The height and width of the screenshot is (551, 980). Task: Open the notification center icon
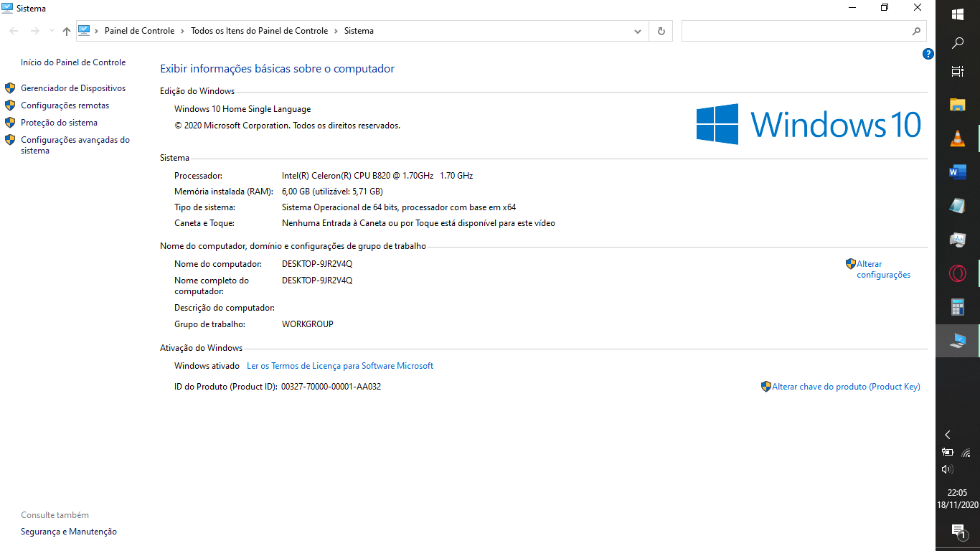click(x=958, y=531)
